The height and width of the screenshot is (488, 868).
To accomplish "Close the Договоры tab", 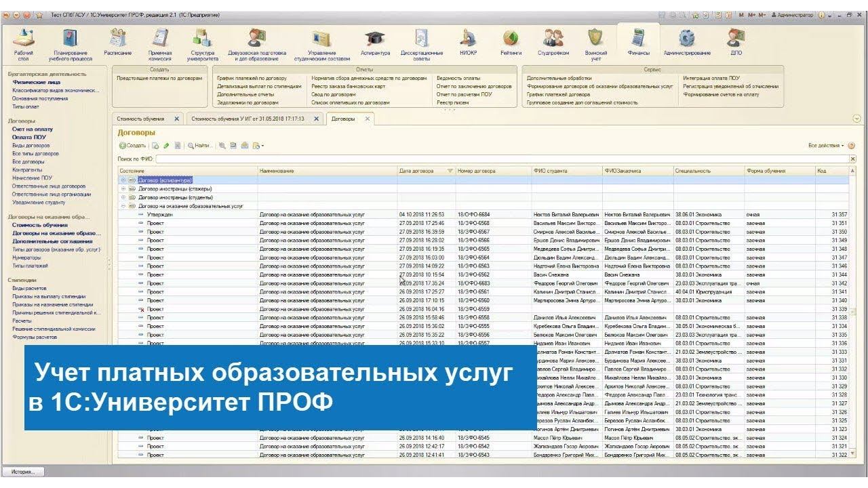I will [367, 119].
